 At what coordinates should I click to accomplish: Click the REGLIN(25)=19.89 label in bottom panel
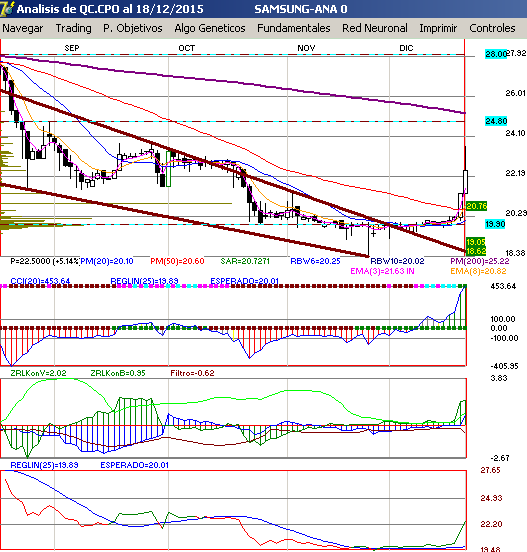pyautogui.click(x=44, y=465)
